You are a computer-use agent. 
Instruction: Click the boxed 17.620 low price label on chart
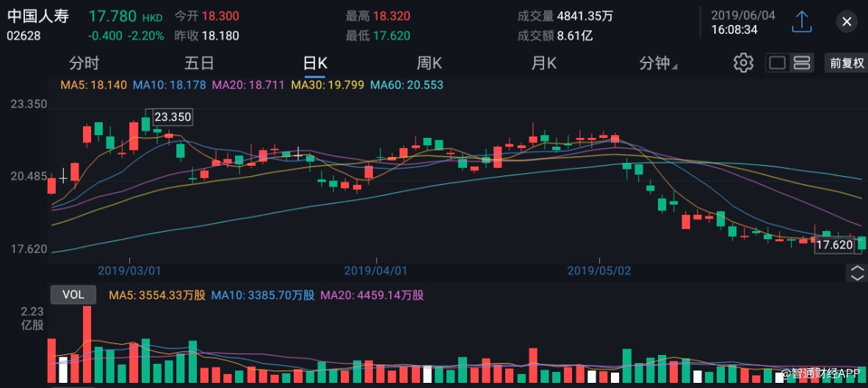[x=834, y=246]
